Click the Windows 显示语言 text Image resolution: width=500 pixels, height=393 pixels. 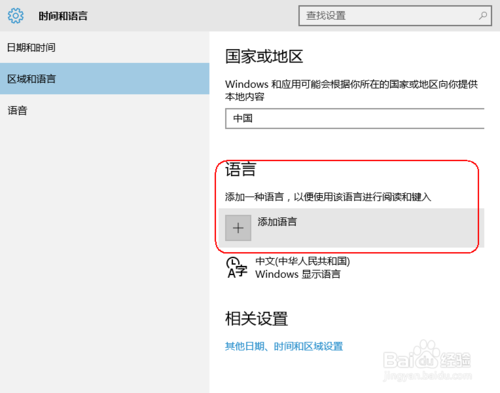(298, 274)
